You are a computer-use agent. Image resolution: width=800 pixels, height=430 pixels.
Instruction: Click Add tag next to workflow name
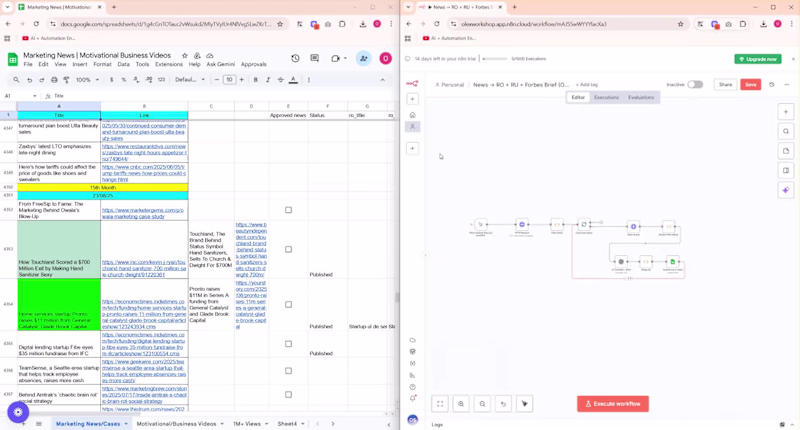pos(587,85)
